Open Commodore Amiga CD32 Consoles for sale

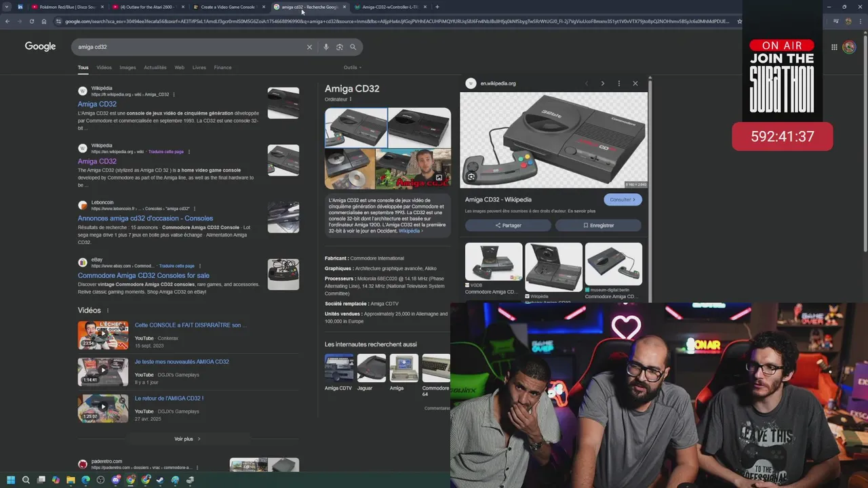tap(143, 276)
